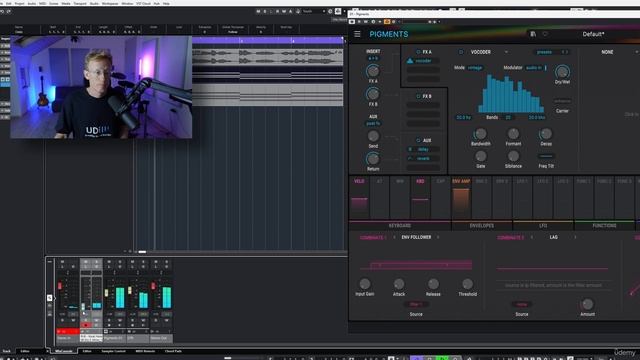Image resolution: width=640 pixels, height=360 pixels.
Task: Open the Modulator audio in dropdown
Action: (x=535, y=68)
